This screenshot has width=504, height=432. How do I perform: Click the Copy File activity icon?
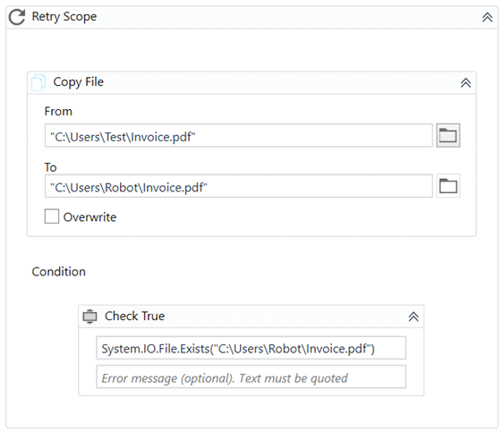pyautogui.click(x=38, y=82)
